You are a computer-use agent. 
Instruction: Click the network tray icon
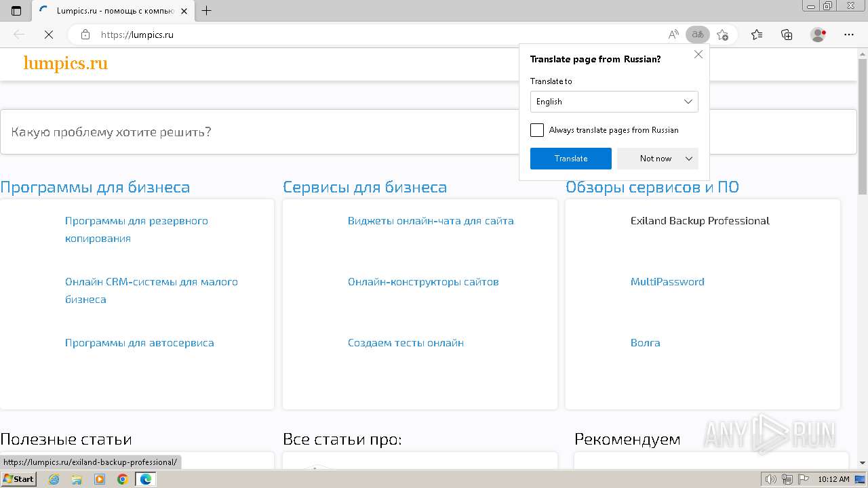[x=787, y=479]
